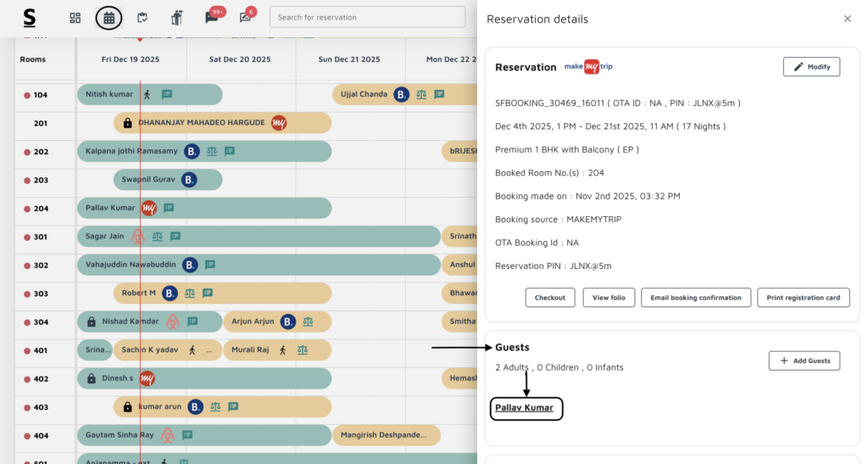Image resolution: width=868 pixels, height=464 pixels.
Task: Click balance scale icon on Kalpana booking
Action: coord(212,151)
